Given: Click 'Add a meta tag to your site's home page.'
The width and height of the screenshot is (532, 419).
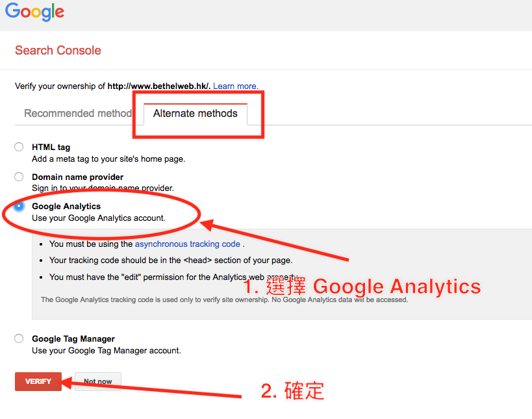Looking at the screenshot, I should coord(108,159).
